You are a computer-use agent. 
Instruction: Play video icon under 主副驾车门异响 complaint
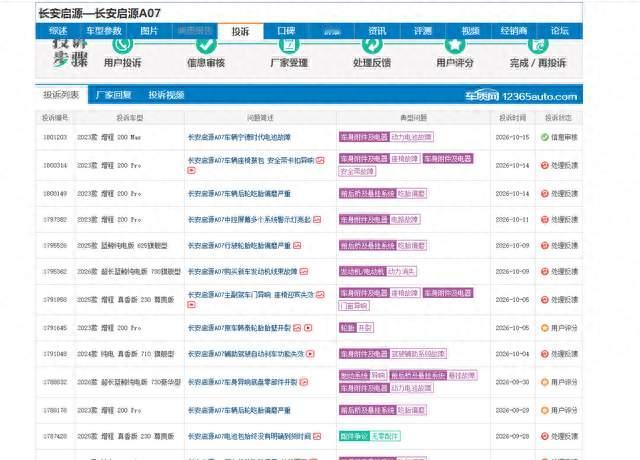click(x=191, y=304)
